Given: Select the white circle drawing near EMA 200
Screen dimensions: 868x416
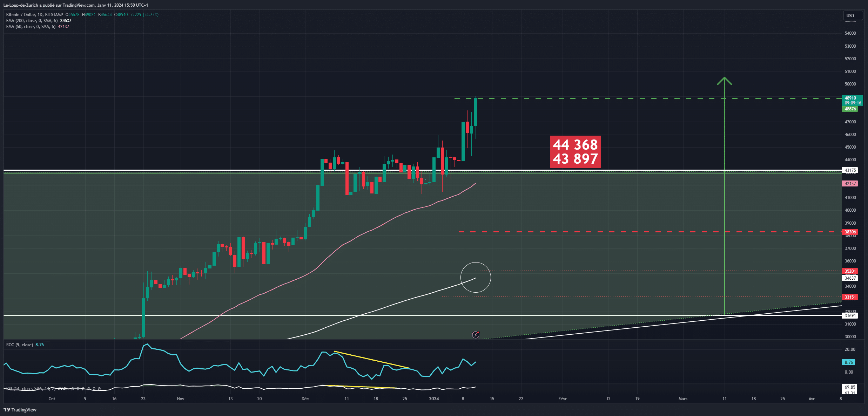Looking at the screenshot, I should (476, 277).
